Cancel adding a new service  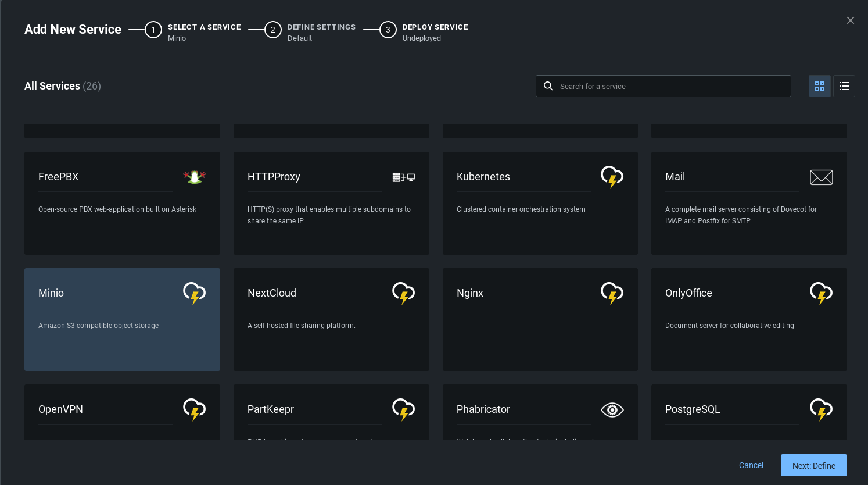point(751,465)
